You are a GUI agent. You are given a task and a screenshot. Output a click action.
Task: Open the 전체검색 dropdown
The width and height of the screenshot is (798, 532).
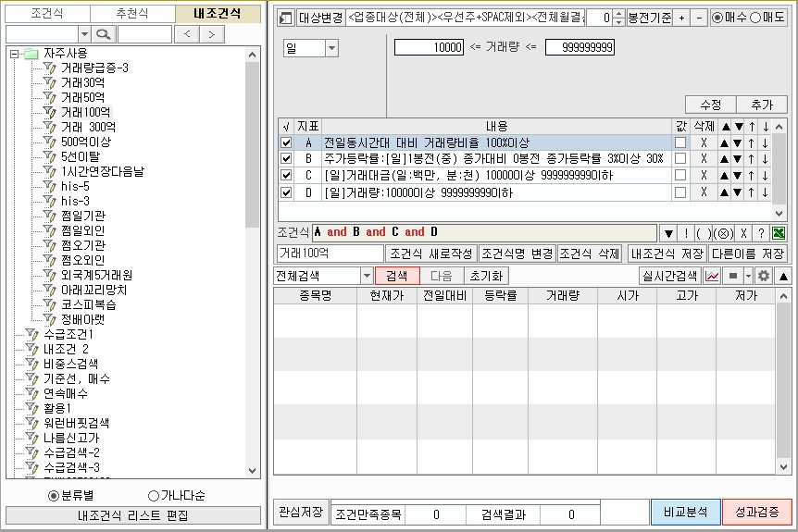pos(367,276)
